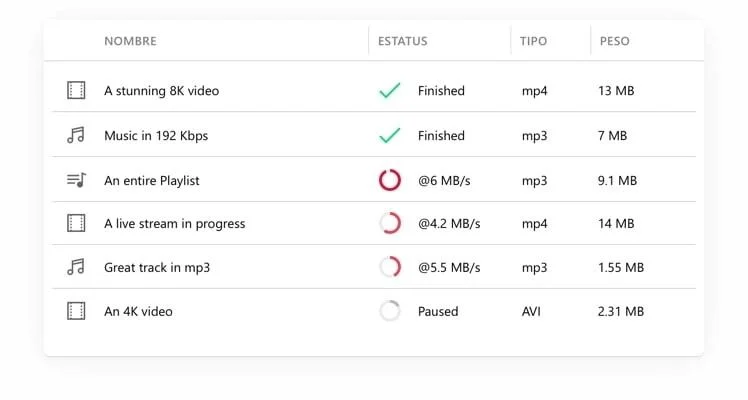Screen dimensions: 748x400
Task: Click film icon next to live stream row
Action: pos(76,224)
